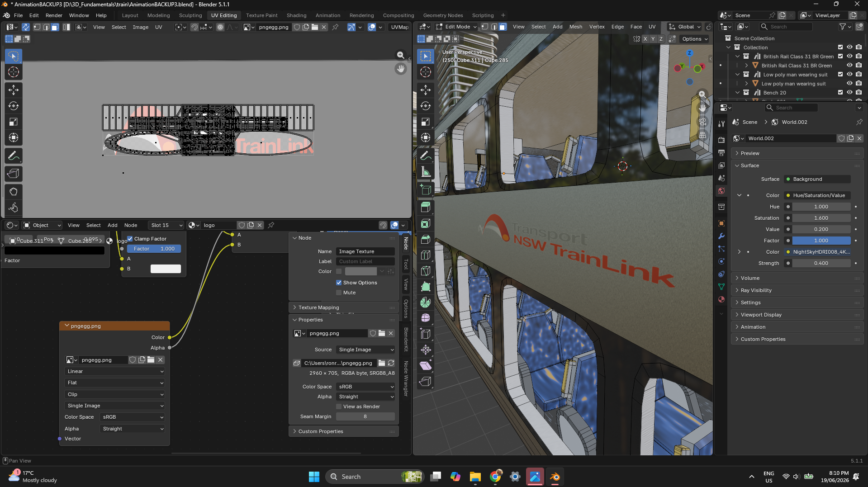Click the Windows Start button

314,477
